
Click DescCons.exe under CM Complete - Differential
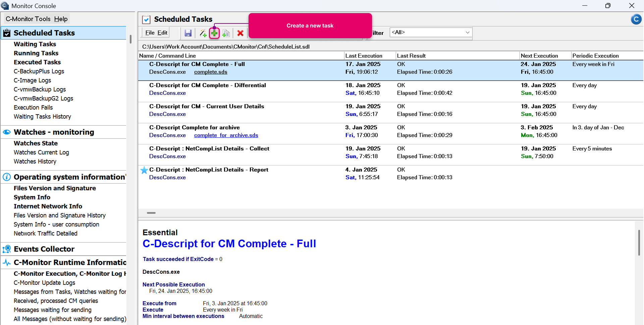click(x=167, y=93)
